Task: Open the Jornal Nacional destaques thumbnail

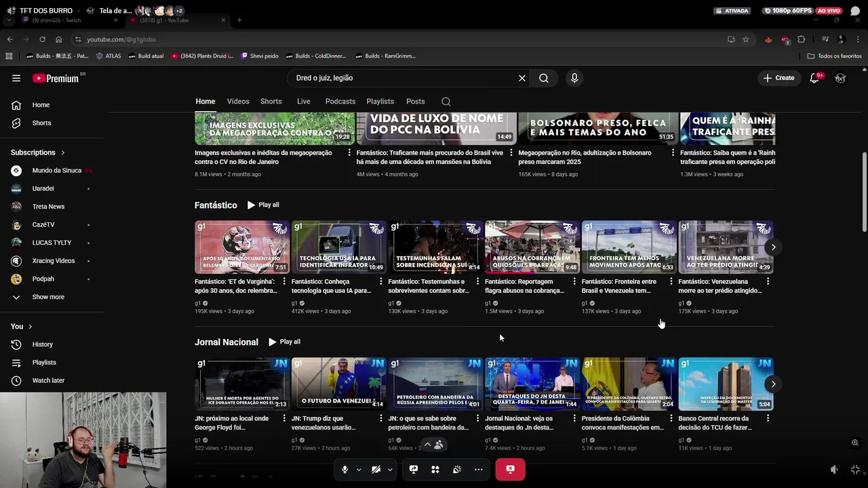Action: pyautogui.click(x=532, y=384)
